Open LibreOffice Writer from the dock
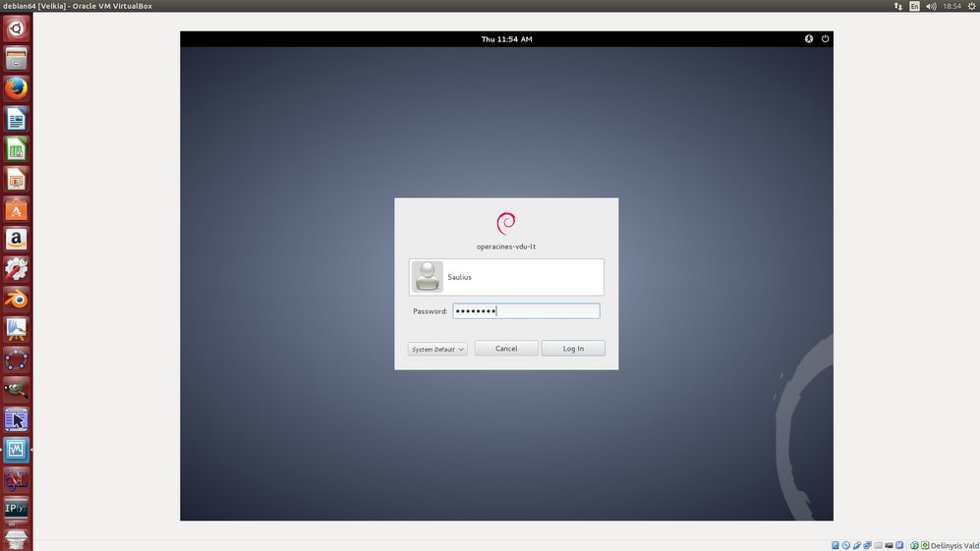Screen dimensions: 980x551 (x=16, y=119)
